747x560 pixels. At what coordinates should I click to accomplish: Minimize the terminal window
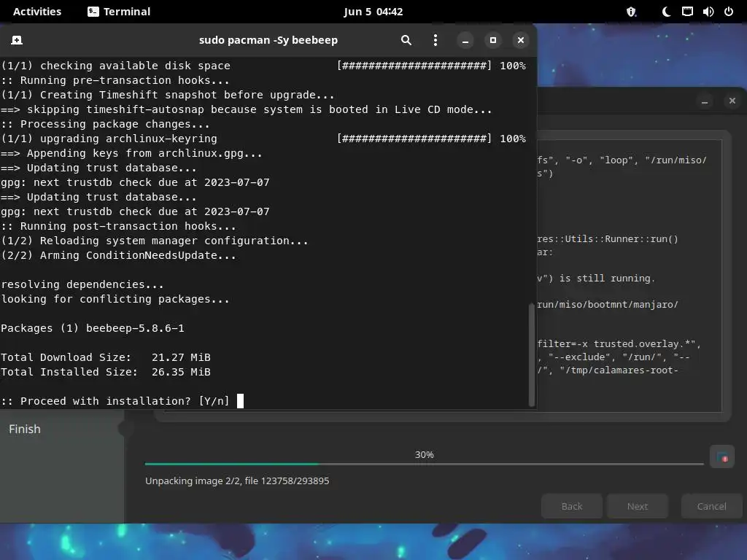pos(465,41)
